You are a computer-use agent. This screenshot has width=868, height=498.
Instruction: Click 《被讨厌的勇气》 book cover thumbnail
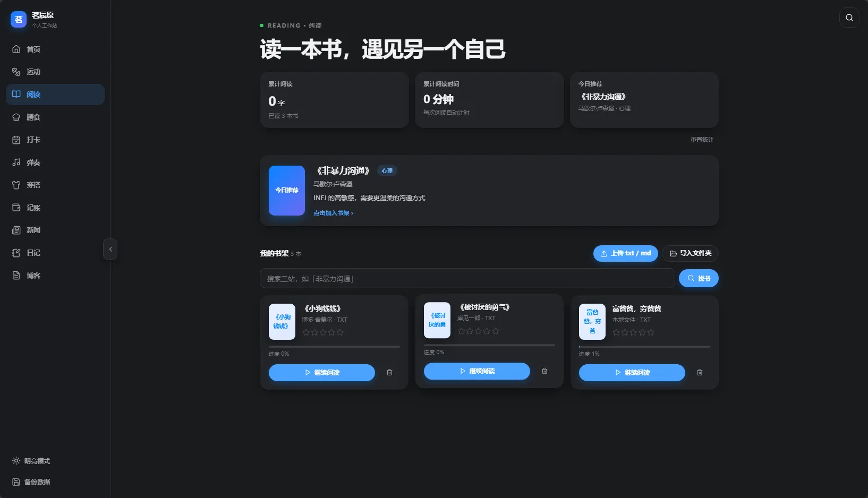coord(437,320)
